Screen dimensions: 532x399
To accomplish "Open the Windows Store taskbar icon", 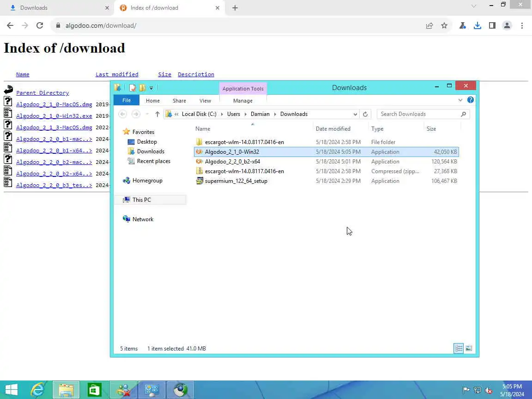I will click(x=94, y=390).
